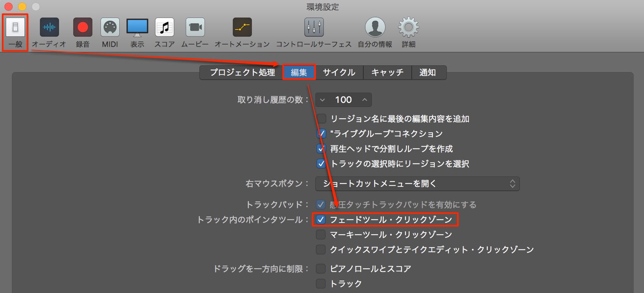This screenshot has height=293, width=644.
Task: Open the ムービー movie preferences
Action: coord(195,33)
